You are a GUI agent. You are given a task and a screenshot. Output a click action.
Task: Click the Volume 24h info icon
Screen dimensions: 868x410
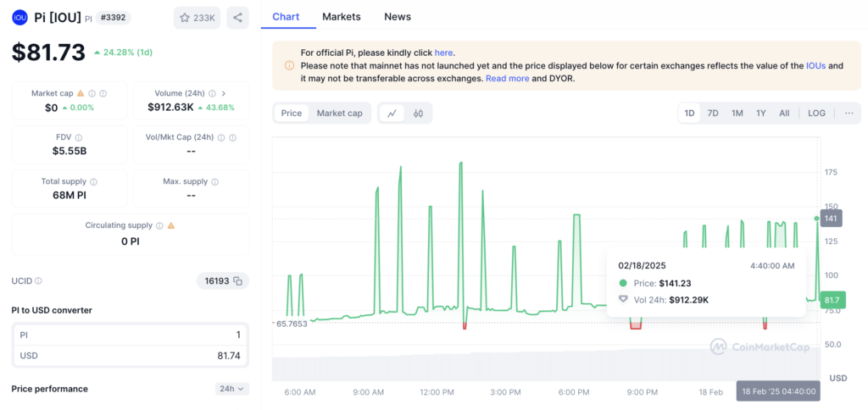tap(213, 93)
